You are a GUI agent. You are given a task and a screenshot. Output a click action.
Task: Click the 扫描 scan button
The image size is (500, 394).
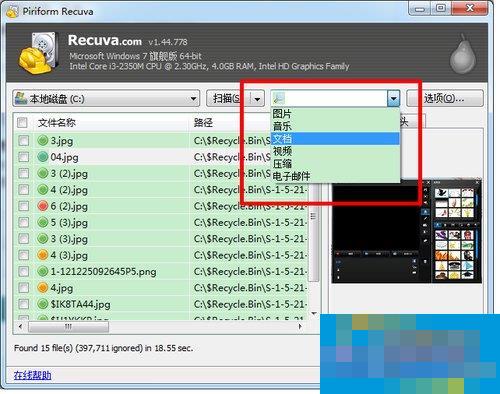[228, 98]
